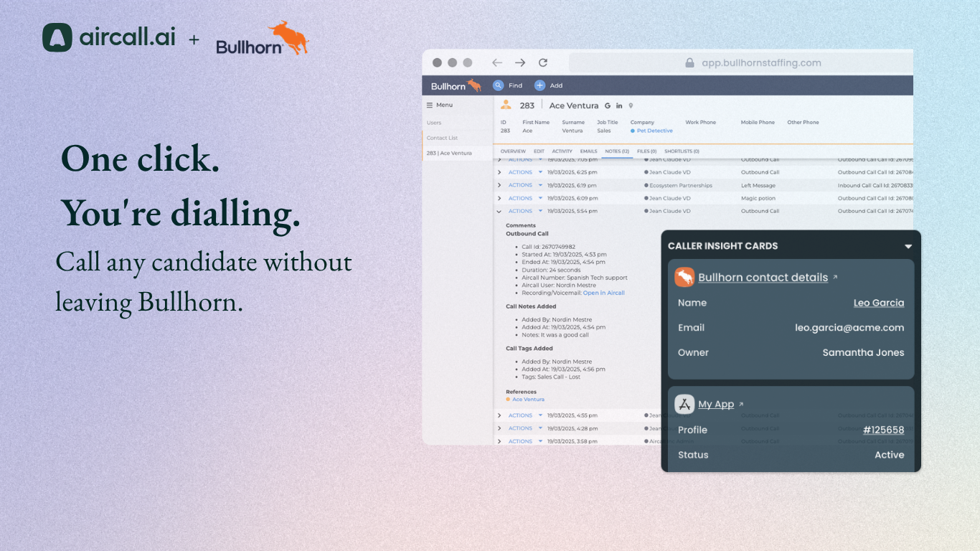Open the hamburger Menu icon
The image size is (980, 551).
(430, 105)
